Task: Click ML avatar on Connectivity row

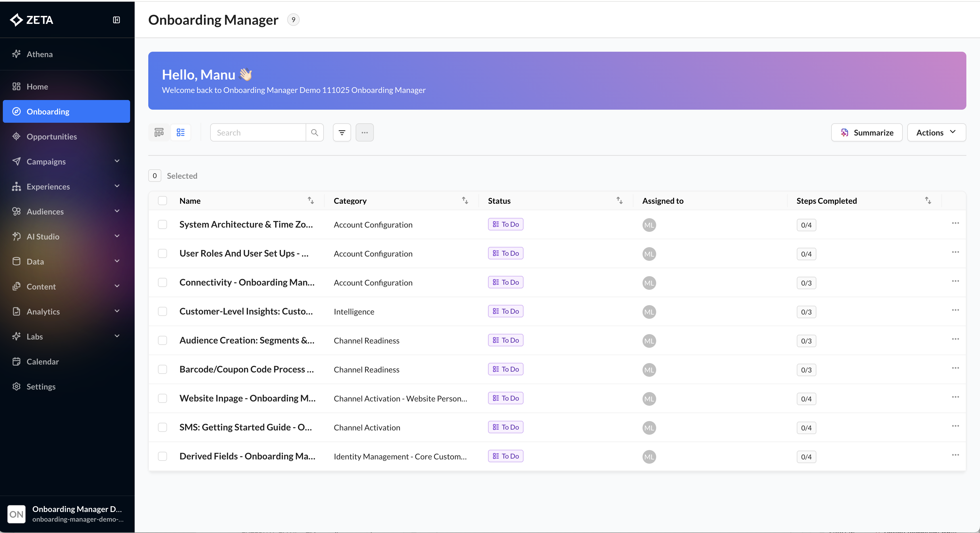Action: tap(649, 283)
